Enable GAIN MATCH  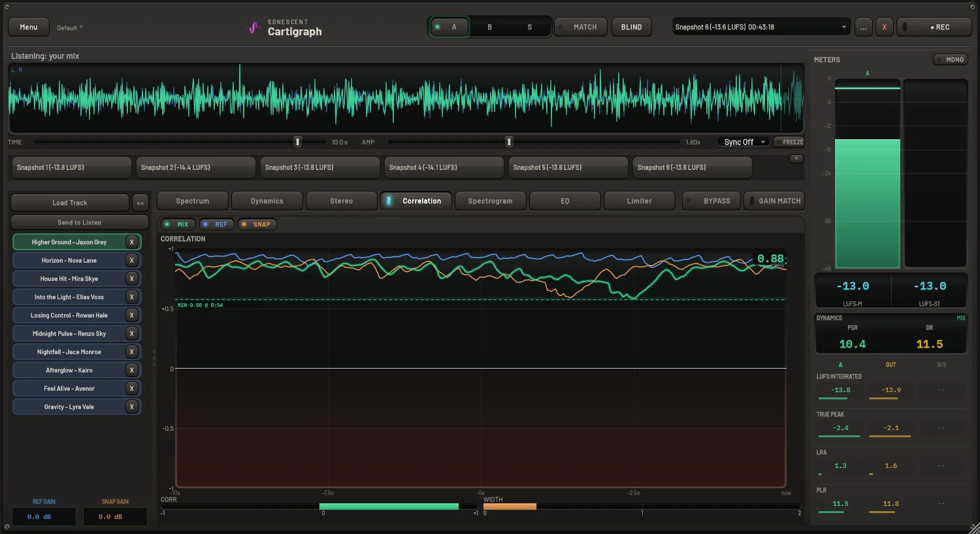click(774, 201)
